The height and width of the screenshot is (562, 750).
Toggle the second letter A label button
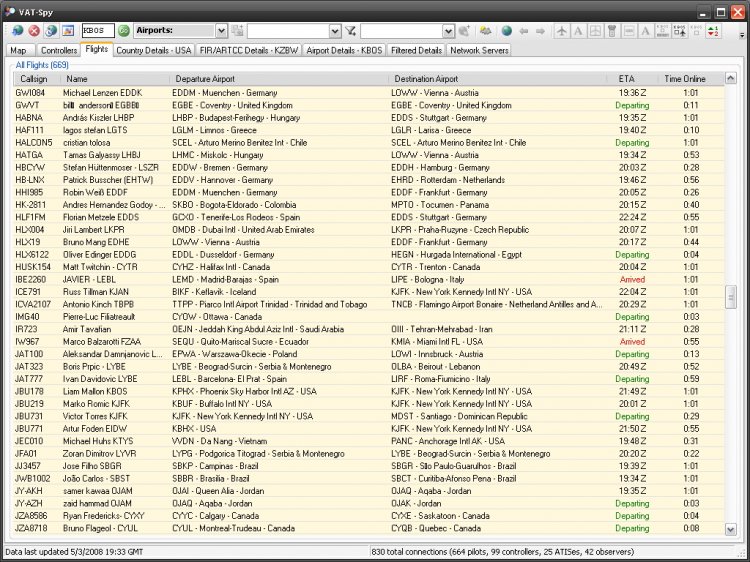click(645, 31)
